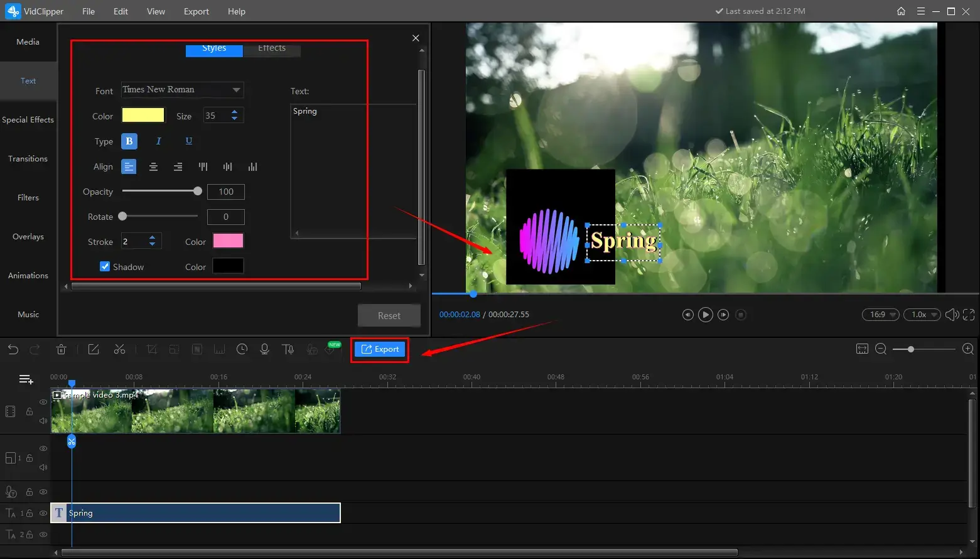Zoom out the timeline with the minus magnifier

(881, 349)
